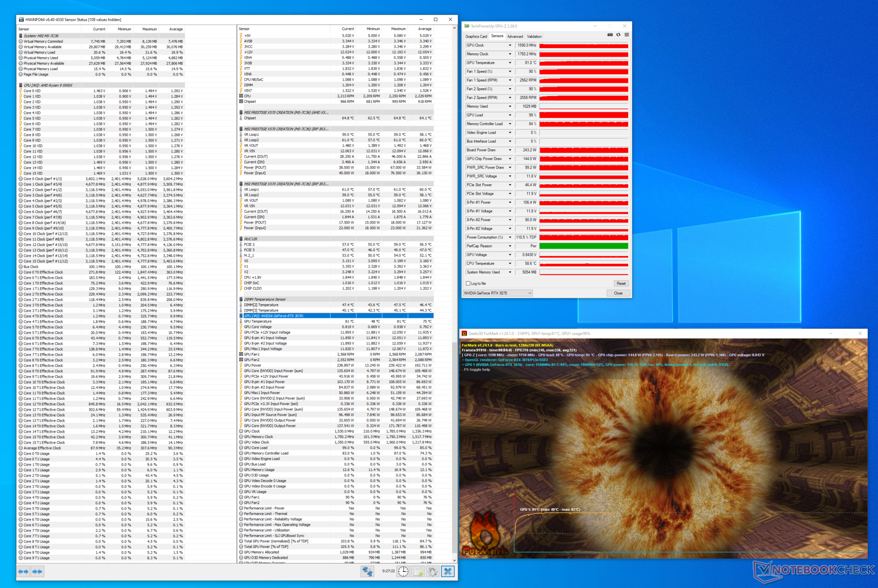This screenshot has width=878, height=588.
Task: Open the GPU-Z hamburger menu
Action: 627,35
